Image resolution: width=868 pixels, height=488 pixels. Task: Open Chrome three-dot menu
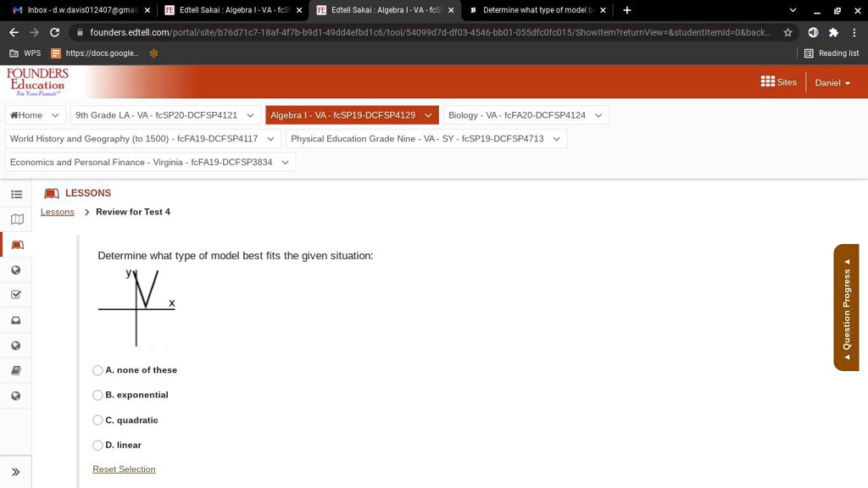coord(854,33)
